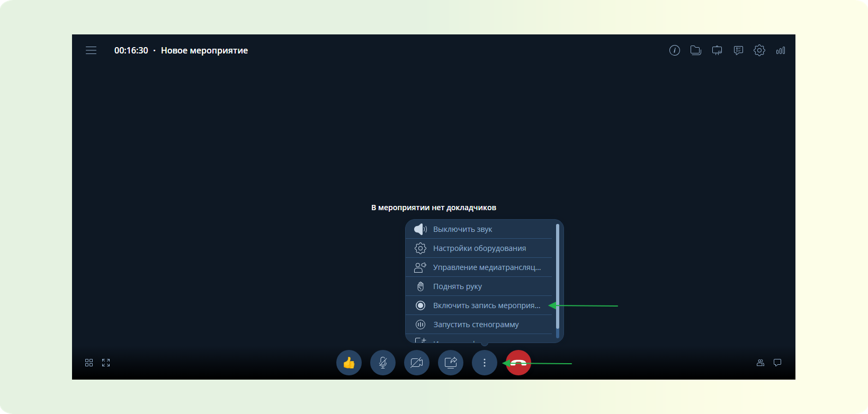Open the whiteboard presentation panel
The image size is (868, 414).
(x=717, y=51)
